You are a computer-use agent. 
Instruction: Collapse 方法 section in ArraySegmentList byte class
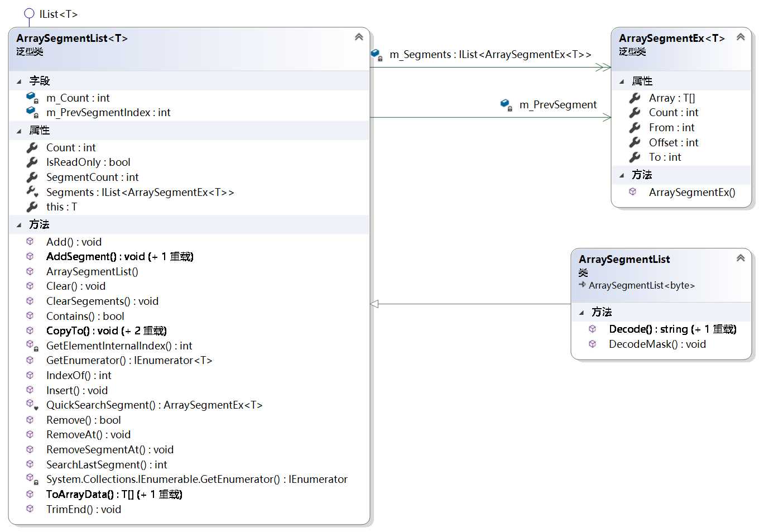click(x=582, y=313)
